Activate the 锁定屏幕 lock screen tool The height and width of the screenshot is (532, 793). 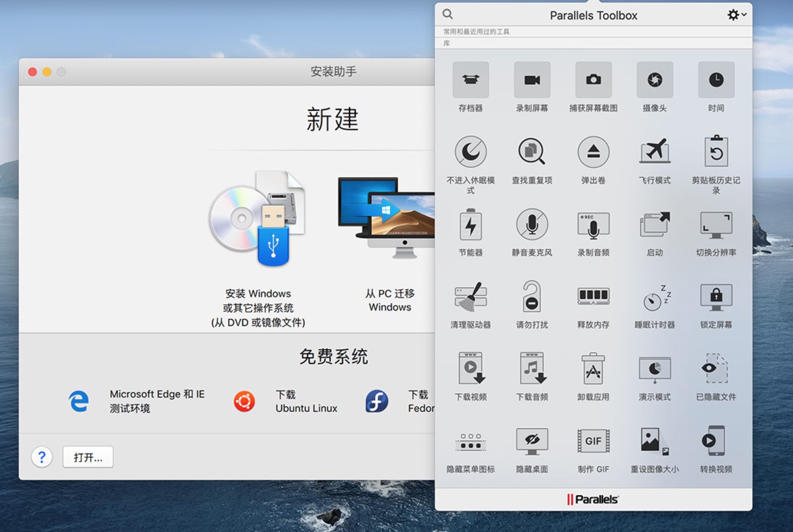pos(716,297)
